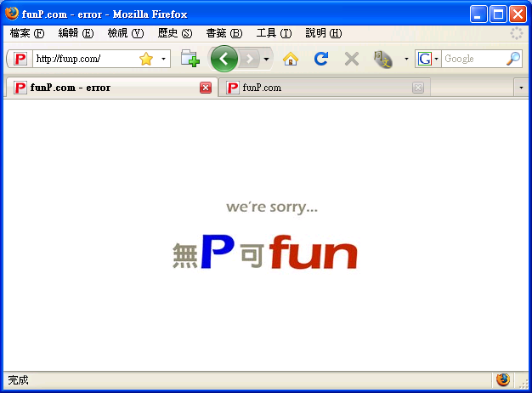532x393 pixels.
Task: Click the grayed forward arrow button
Action: [x=250, y=59]
